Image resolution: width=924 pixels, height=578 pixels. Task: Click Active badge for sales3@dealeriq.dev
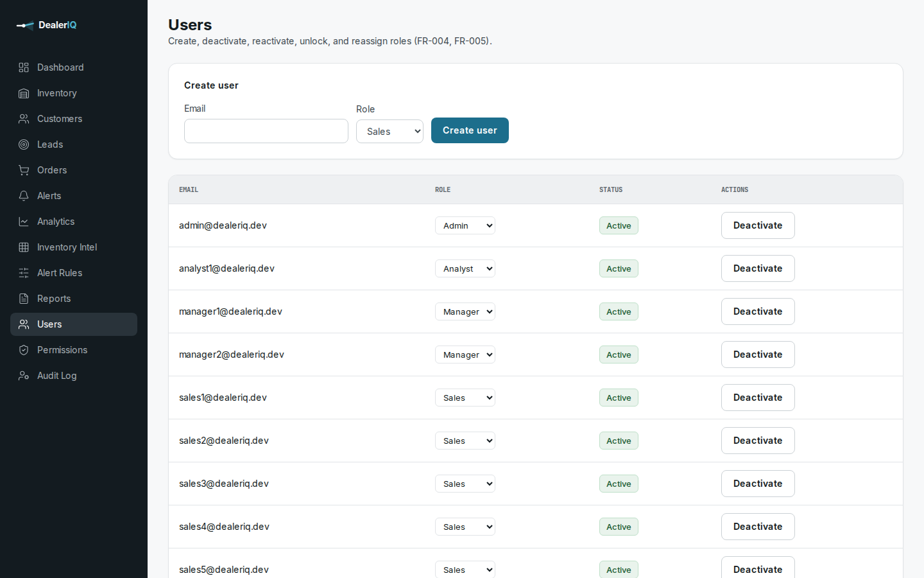coord(619,484)
